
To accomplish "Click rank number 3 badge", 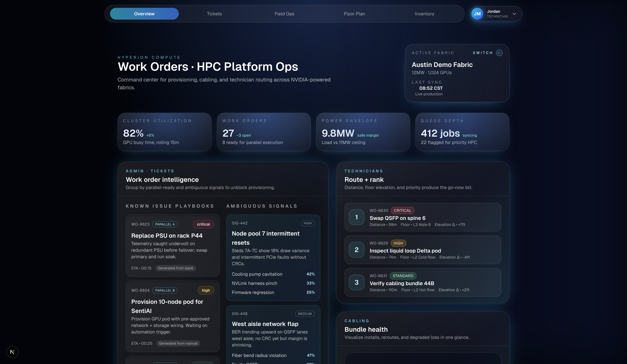I will (x=356, y=282).
